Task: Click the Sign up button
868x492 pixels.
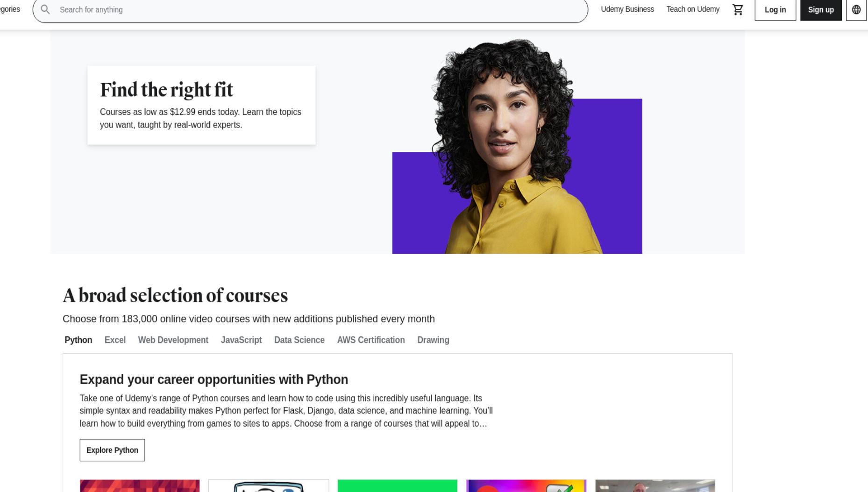Action: (821, 10)
